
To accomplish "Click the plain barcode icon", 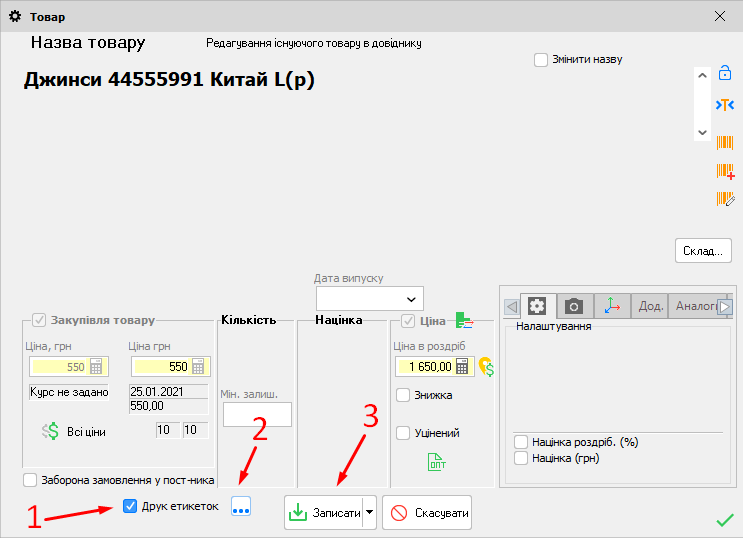I will [x=725, y=142].
